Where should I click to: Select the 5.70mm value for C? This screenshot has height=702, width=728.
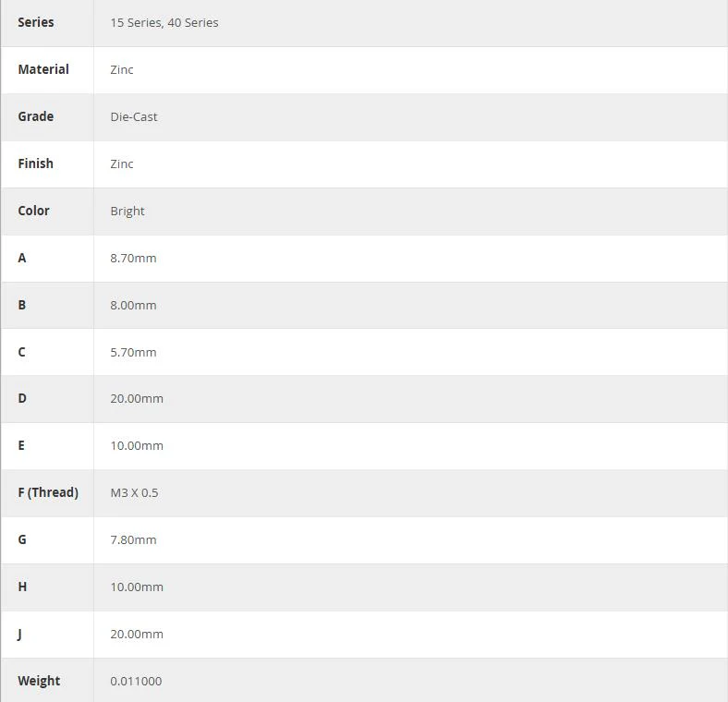133,353
